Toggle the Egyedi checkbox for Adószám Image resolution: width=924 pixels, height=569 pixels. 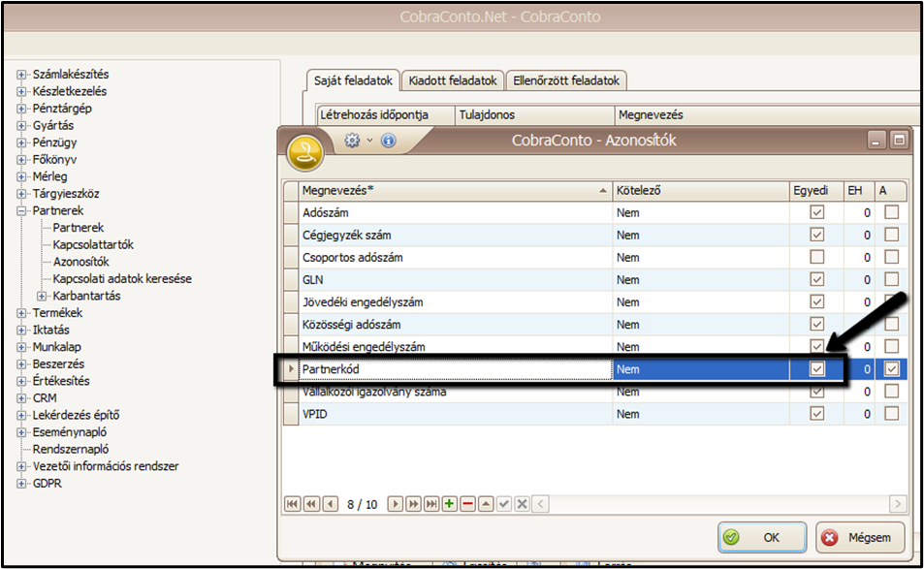816,212
